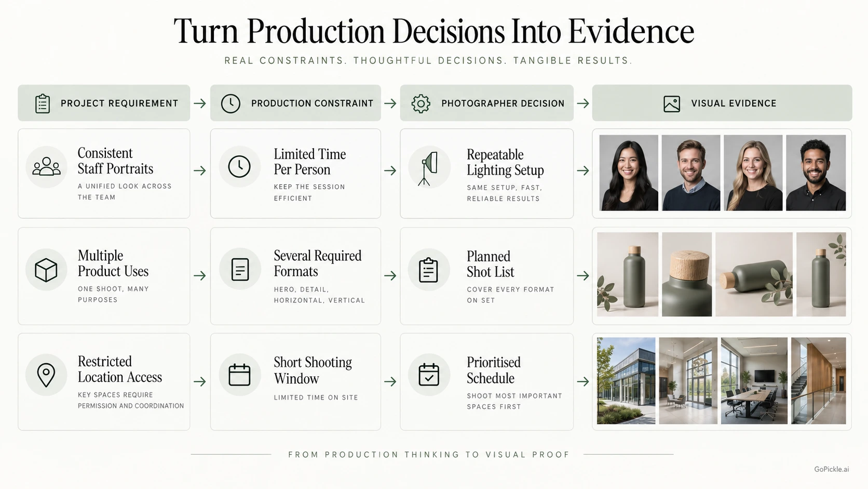Click the gear icon beside Photographer Decision
Viewport: 868px width, 489px height.
[x=421, y=103]
